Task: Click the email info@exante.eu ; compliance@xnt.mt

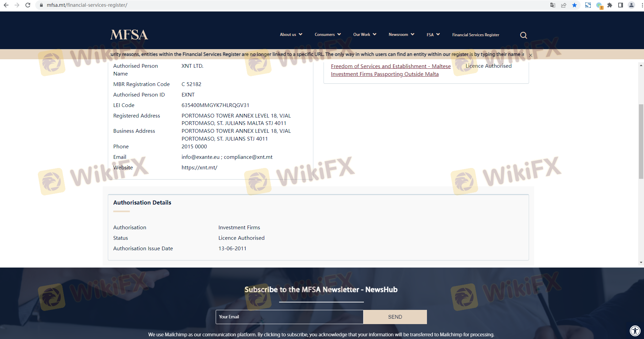Action: (227, 157)
